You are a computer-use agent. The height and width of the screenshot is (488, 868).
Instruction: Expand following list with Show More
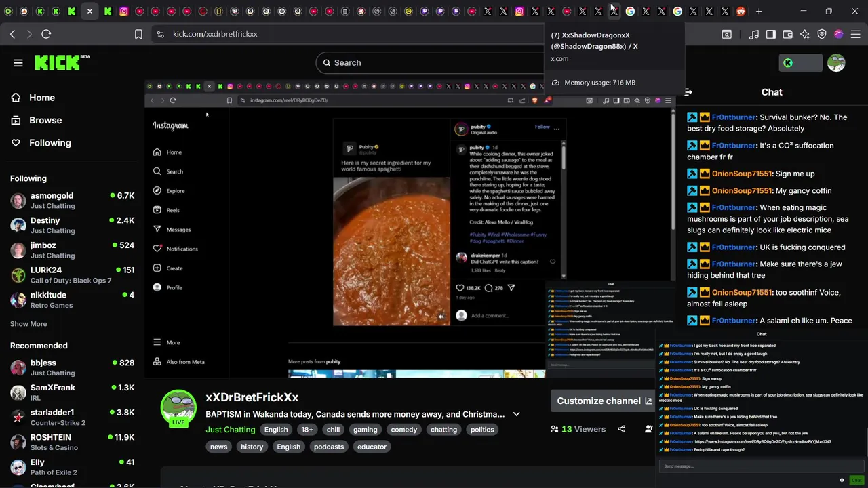[x=28, y=324]
